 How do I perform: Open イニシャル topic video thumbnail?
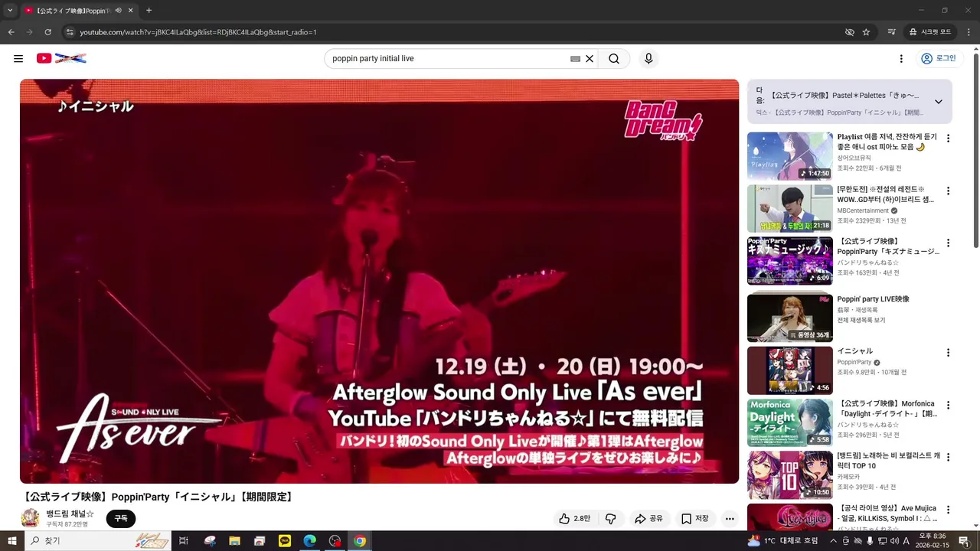tap(790, 371)
